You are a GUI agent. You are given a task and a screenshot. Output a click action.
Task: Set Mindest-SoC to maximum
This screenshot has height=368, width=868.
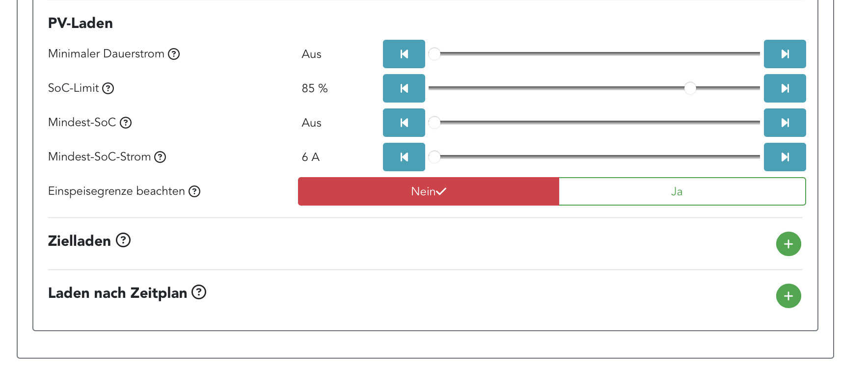pyautogui.click(x=785, y=123)
